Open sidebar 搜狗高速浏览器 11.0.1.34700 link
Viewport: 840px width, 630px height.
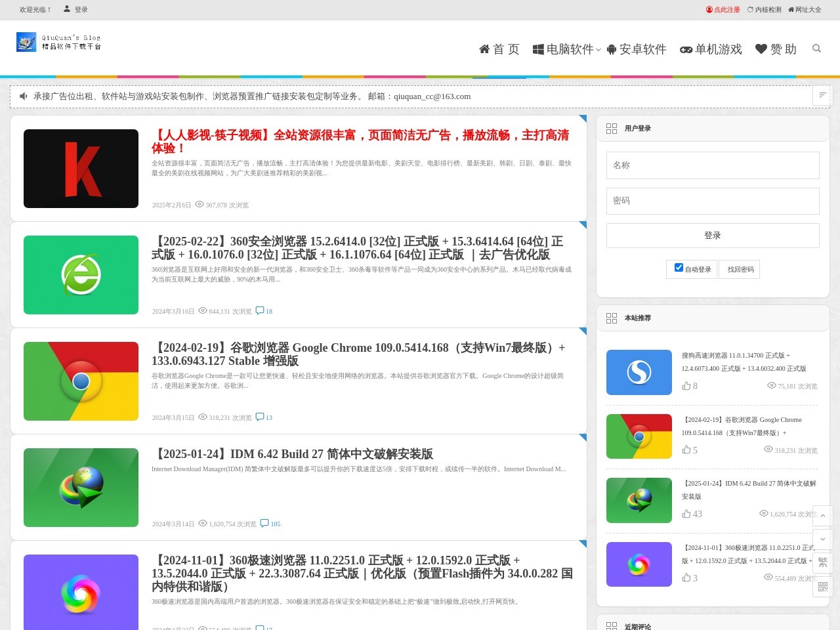coord(744,362)
